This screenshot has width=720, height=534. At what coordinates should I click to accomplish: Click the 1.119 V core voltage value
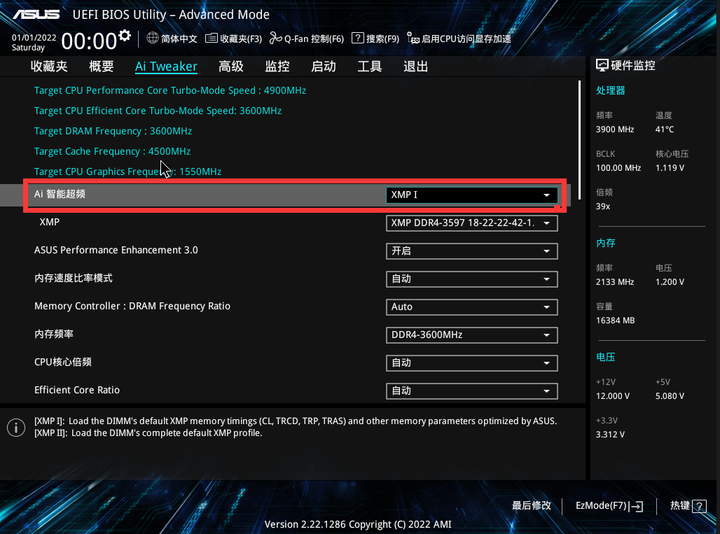669,168
